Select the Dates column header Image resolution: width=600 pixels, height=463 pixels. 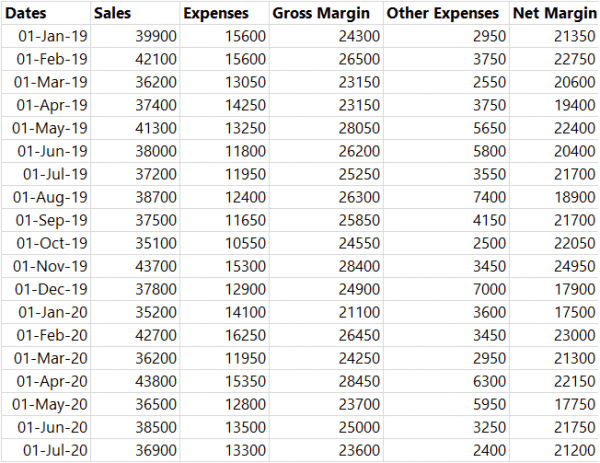(x=46, y=13)
